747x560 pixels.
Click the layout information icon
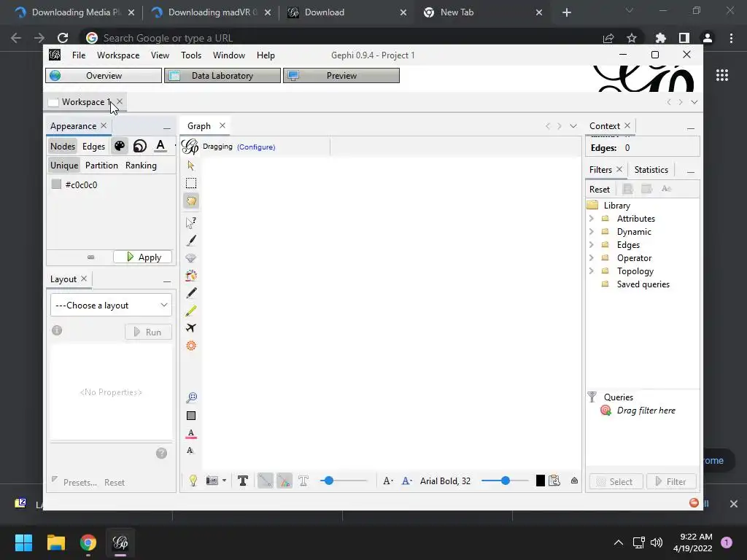57,330
